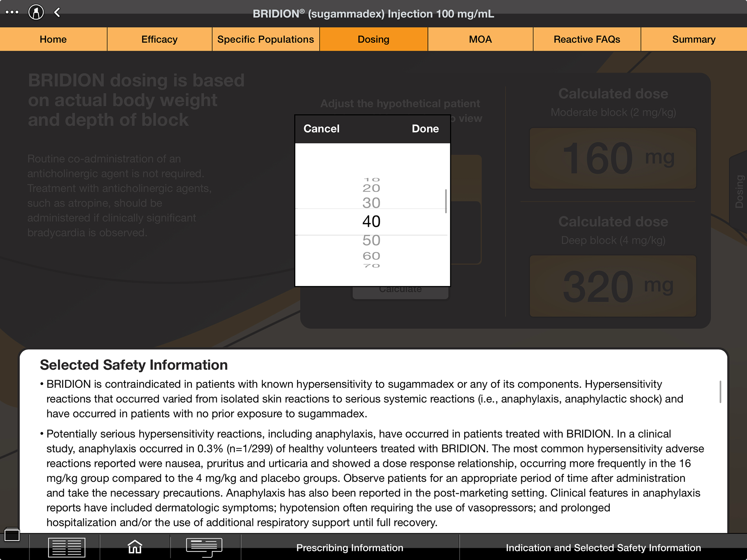
Task: Open the Reactive FAQs tab
Action: [587, 39]
